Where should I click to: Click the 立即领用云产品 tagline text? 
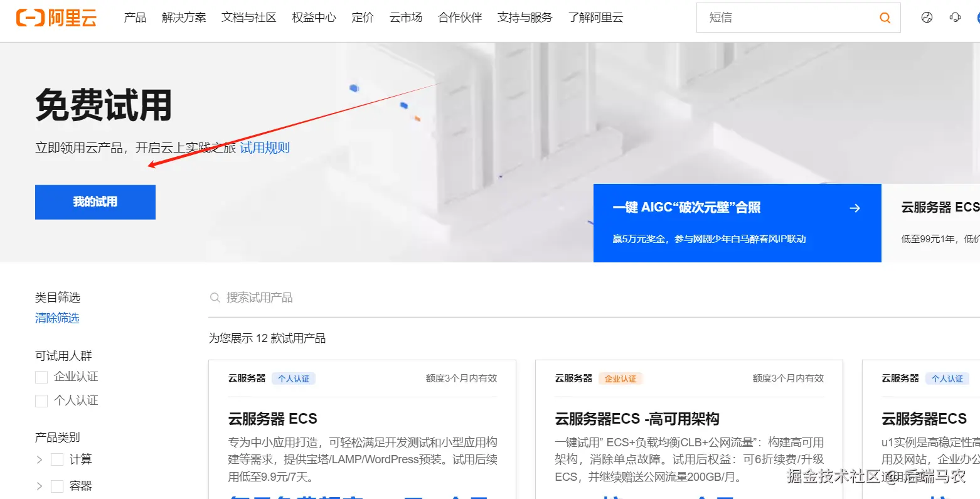tap(136, 148)
